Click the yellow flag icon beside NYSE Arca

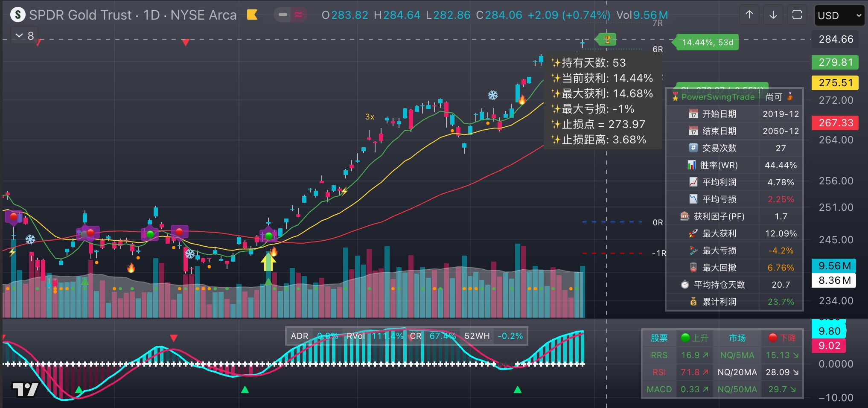(x=252, y=15)
